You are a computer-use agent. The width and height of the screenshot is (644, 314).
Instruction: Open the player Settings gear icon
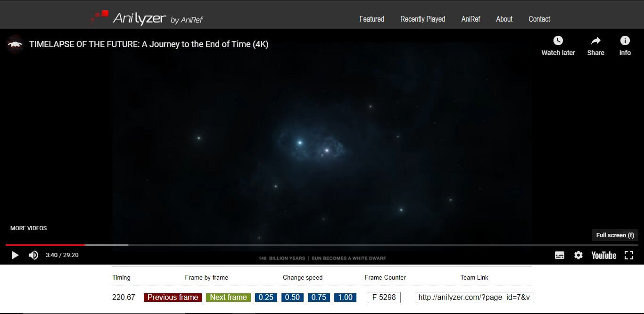(578, 255)
